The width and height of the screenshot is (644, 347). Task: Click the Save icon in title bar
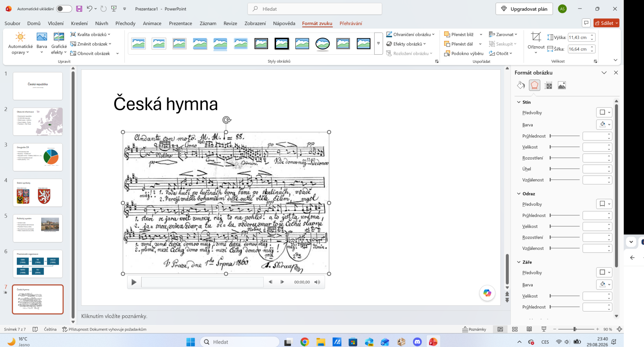pyautogui.click(x=79, y=9)
